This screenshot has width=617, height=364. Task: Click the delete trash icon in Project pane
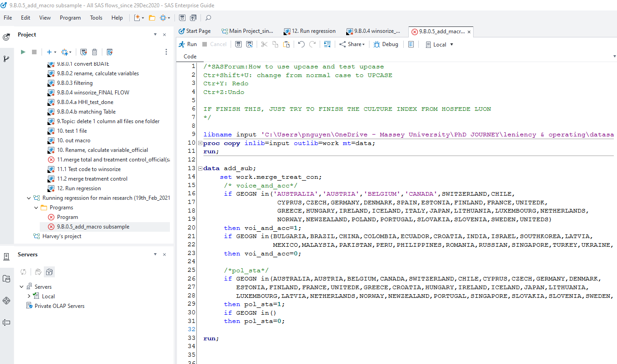click(95, 52)
